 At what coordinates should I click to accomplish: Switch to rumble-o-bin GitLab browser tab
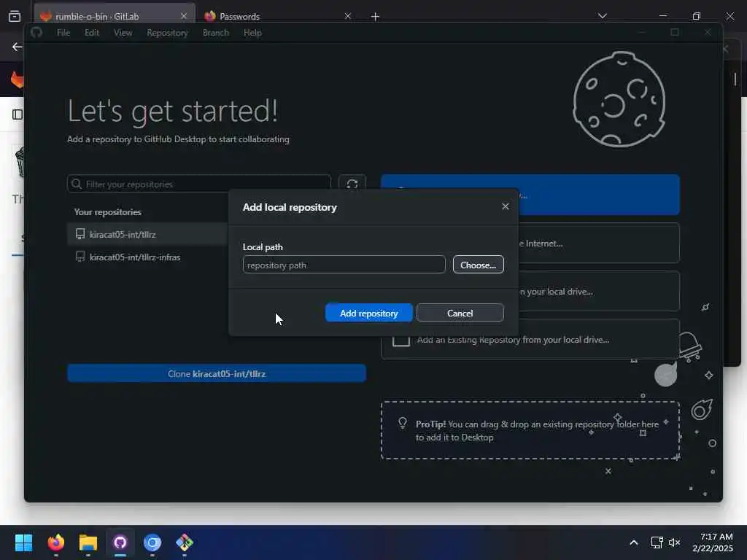115,16
